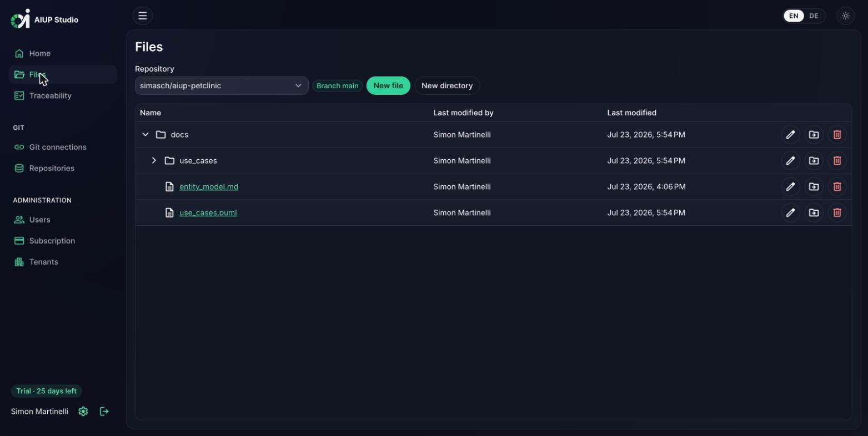This screenshot has width=868, height=436.
Task: Open the Repository dropdown simasch/aiup-petclinic
Action: point(222,86)
